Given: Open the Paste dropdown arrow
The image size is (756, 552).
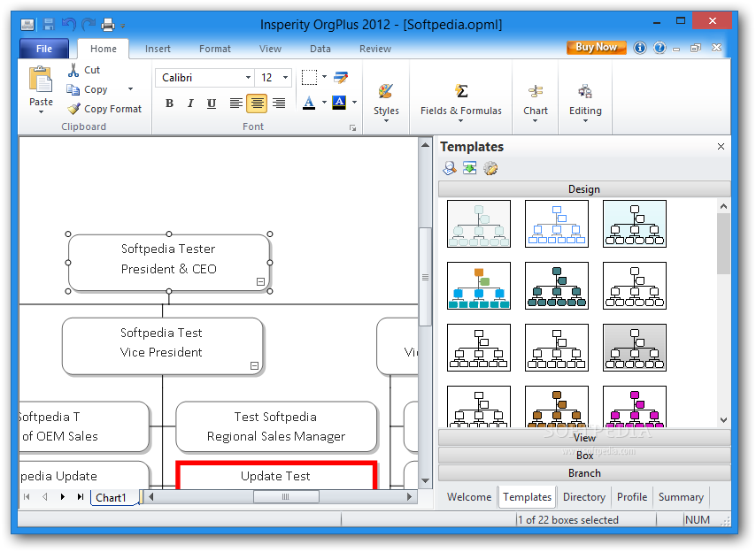Looking at the screenshot, I should pos(41,112).
